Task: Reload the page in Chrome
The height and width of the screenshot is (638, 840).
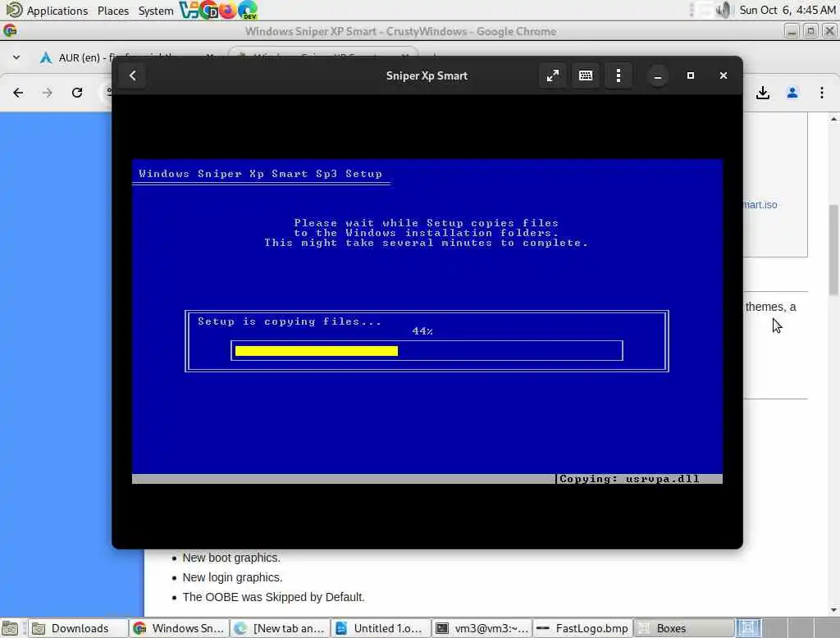Action: (77, 93)
